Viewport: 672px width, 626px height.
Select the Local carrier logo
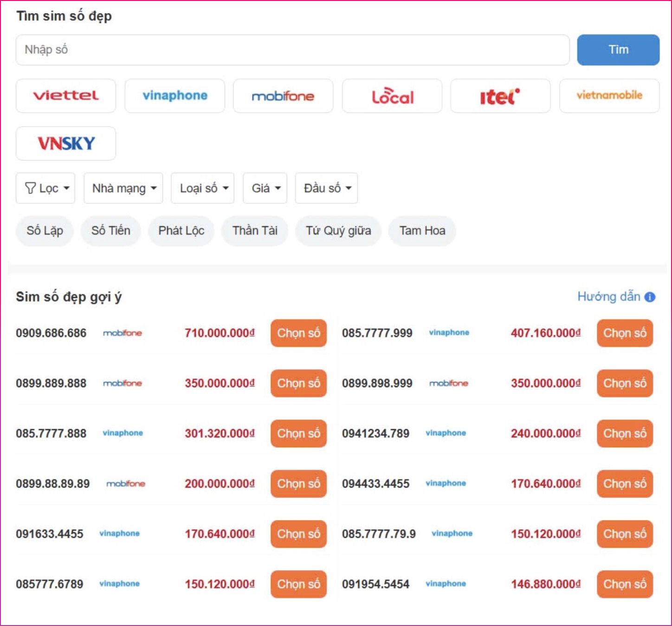tap(392, 96)
